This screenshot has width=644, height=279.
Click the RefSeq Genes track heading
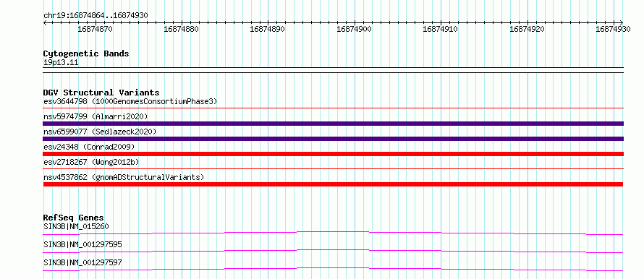pyautogui.click(x=74, y=218)
